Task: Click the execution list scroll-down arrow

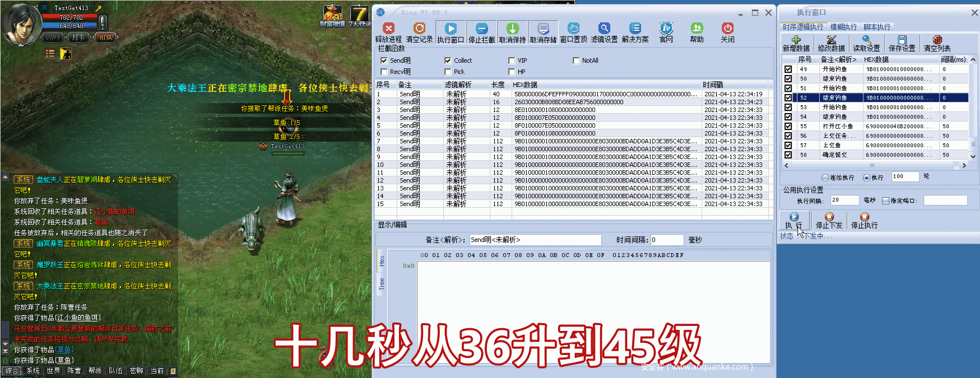Action: [x=973, y=157]
